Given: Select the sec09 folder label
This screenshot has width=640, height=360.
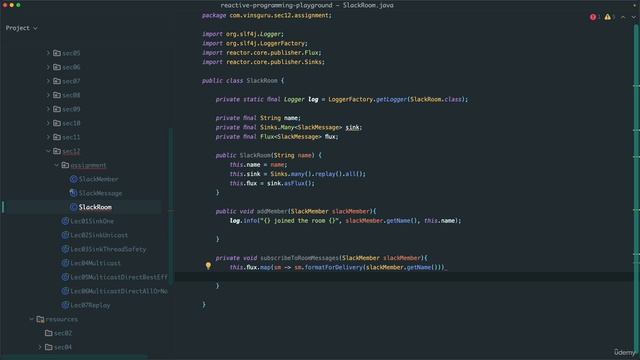Looking at the screenshot, I should pyautogui.click(x=71, y=109).
